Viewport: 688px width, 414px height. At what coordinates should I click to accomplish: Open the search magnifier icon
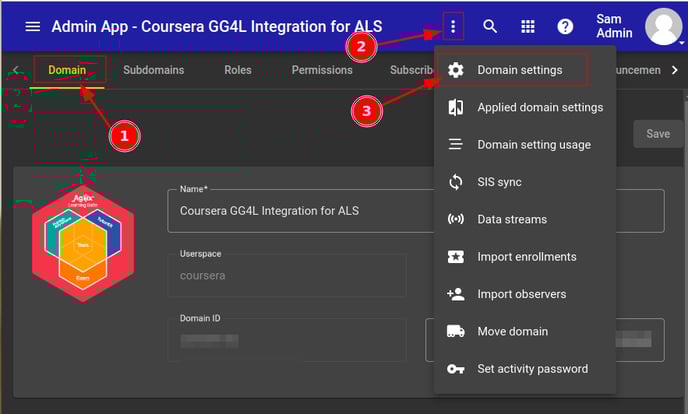pos(490,27)
